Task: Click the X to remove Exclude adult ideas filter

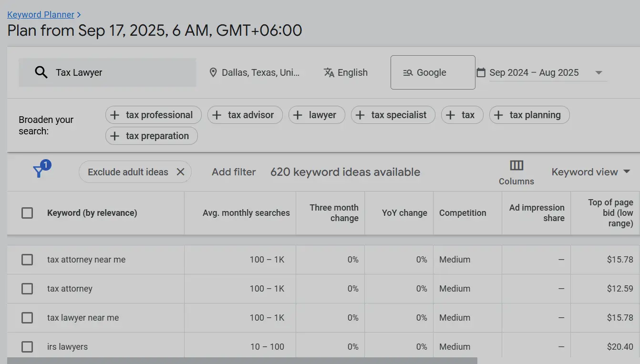Action: (180, 172)
